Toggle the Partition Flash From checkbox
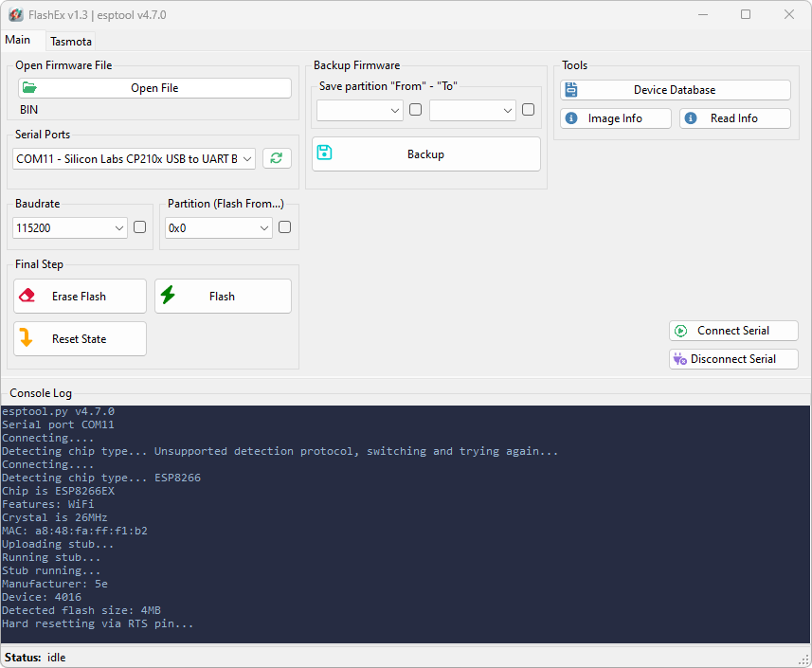Screen dimensions: 812x668 [284, 227]
